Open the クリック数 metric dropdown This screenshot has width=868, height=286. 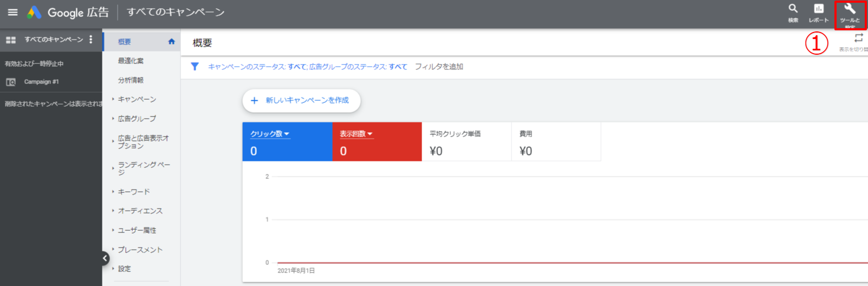(270, 134)
